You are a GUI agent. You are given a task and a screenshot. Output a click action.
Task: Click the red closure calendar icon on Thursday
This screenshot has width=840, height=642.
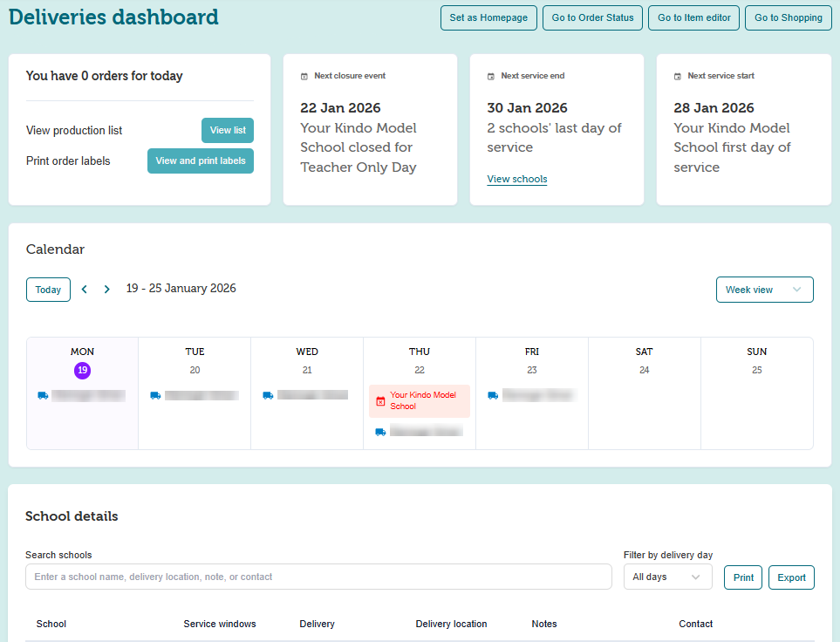pyautogui.click(x=380, y=401)
